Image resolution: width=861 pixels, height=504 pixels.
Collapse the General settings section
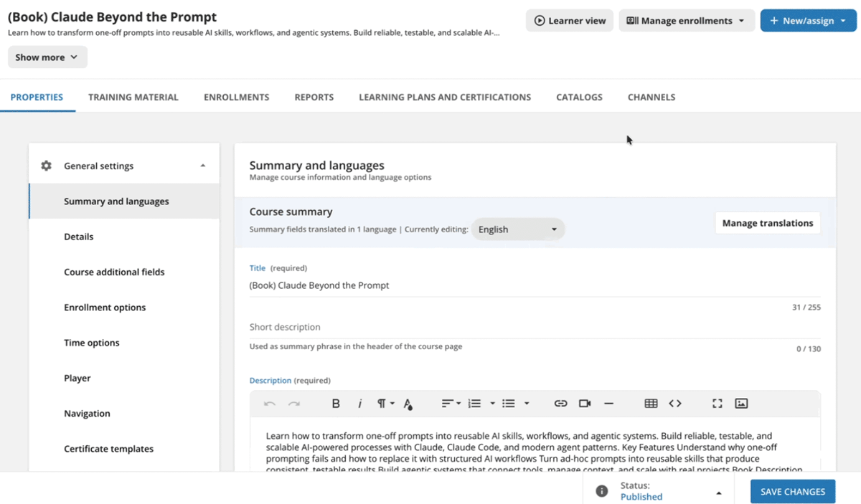click(x=203, y=166)
